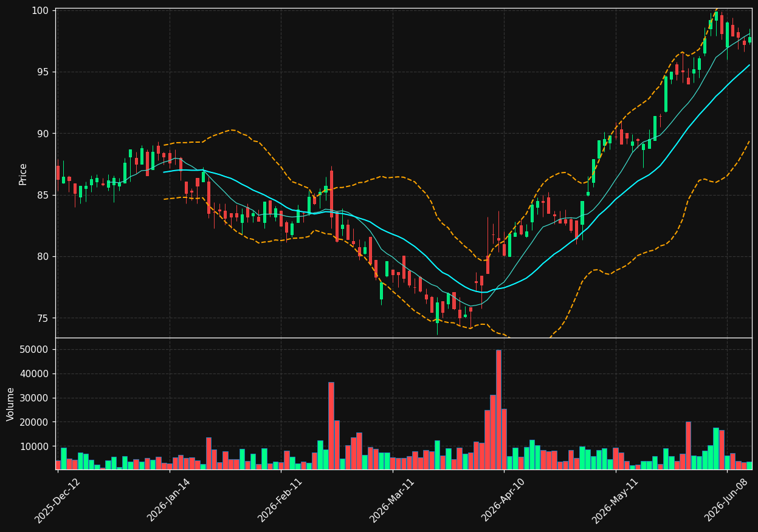Screen dimensions: 758x532
Task: Pick the 2026-Mar-11 date label
Action: (x=392, y=500)
